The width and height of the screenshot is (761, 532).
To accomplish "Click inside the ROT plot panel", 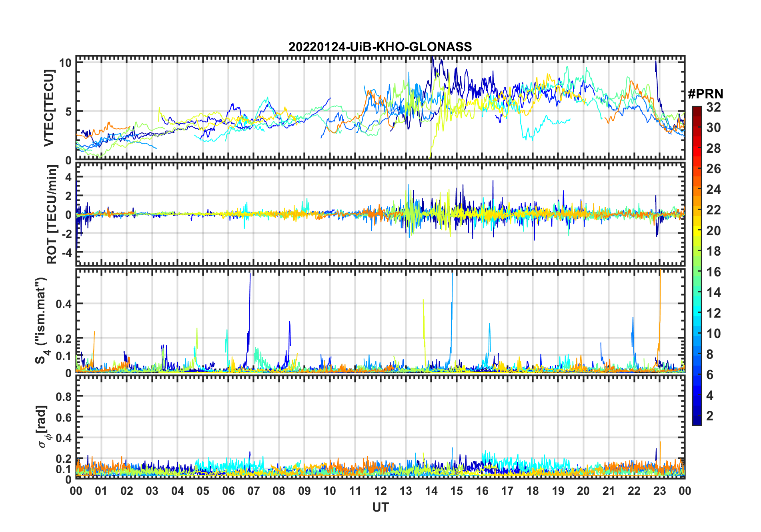I will click(380, 214).
